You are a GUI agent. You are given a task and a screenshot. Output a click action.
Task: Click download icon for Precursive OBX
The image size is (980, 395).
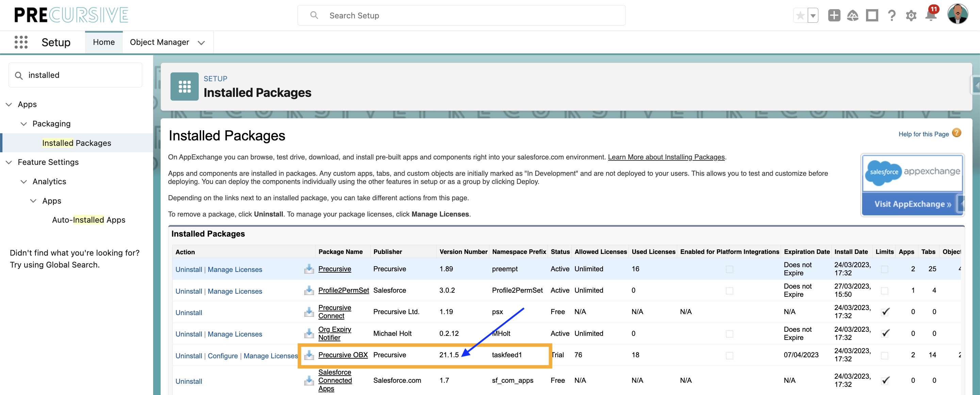[309, 355]
